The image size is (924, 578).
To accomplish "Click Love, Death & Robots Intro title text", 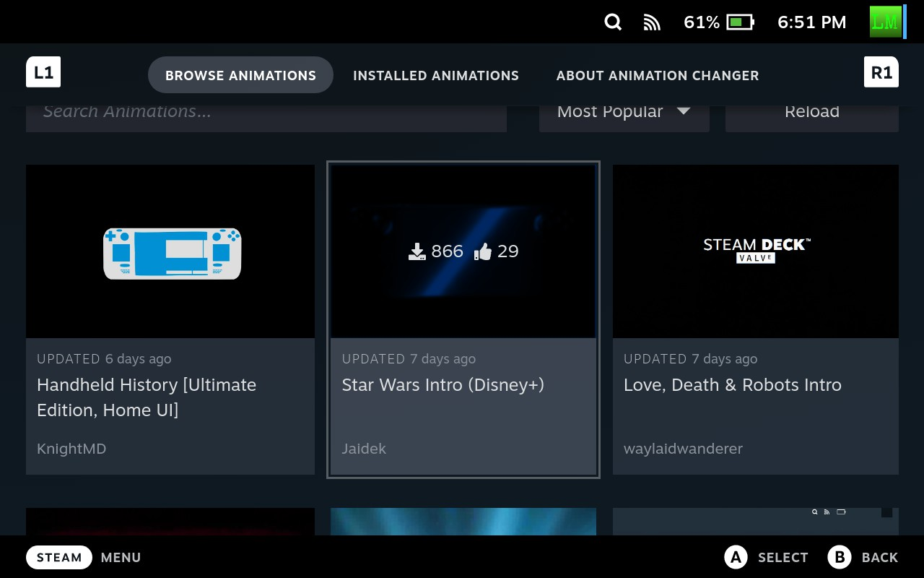I will tap(733, 385).
